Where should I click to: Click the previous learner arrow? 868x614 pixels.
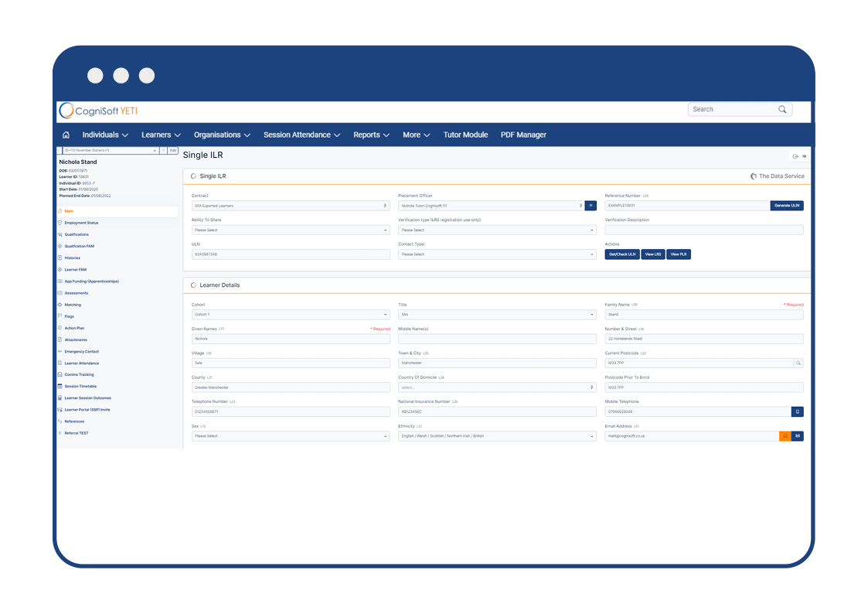[x=60, y=151]
